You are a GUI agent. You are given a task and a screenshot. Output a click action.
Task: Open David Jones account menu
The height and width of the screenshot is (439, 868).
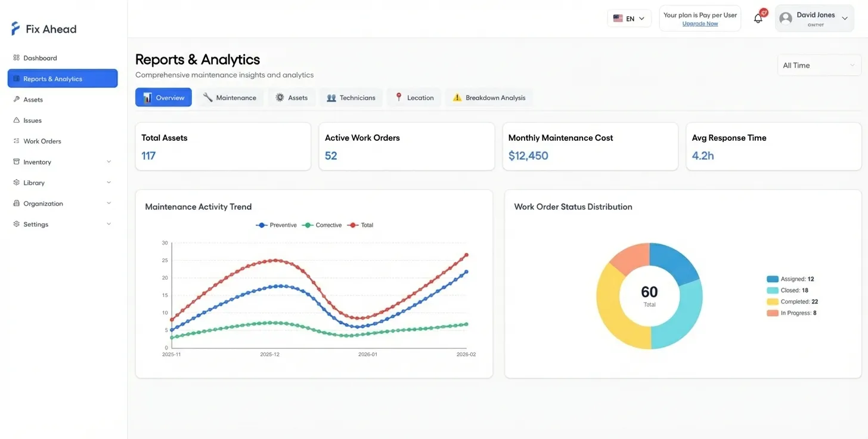pos(814,18)
